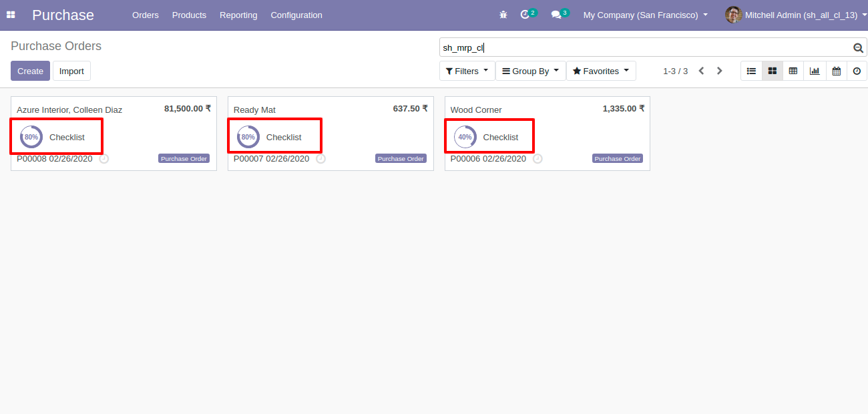Click the Purchase Orders breadcrumb title

pyautogui.click(x=56, y=46)
